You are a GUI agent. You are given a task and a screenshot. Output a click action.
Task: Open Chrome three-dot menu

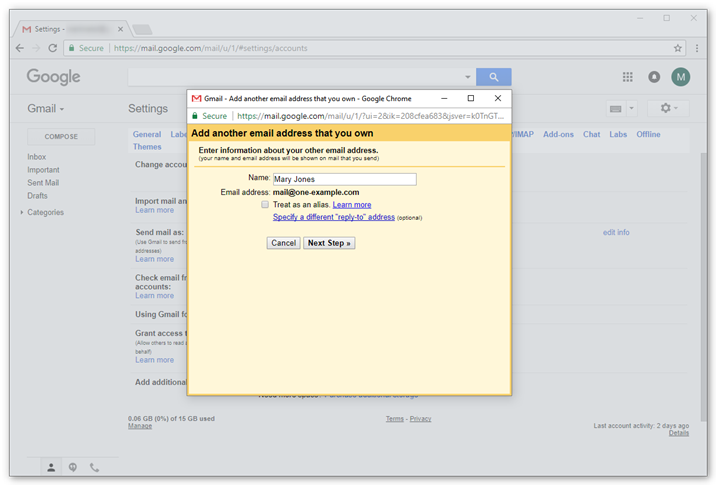click(x=697, y=48)
